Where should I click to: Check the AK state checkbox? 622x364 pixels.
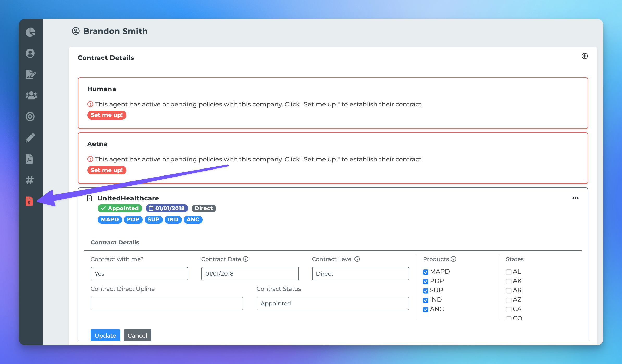point(509,281)
